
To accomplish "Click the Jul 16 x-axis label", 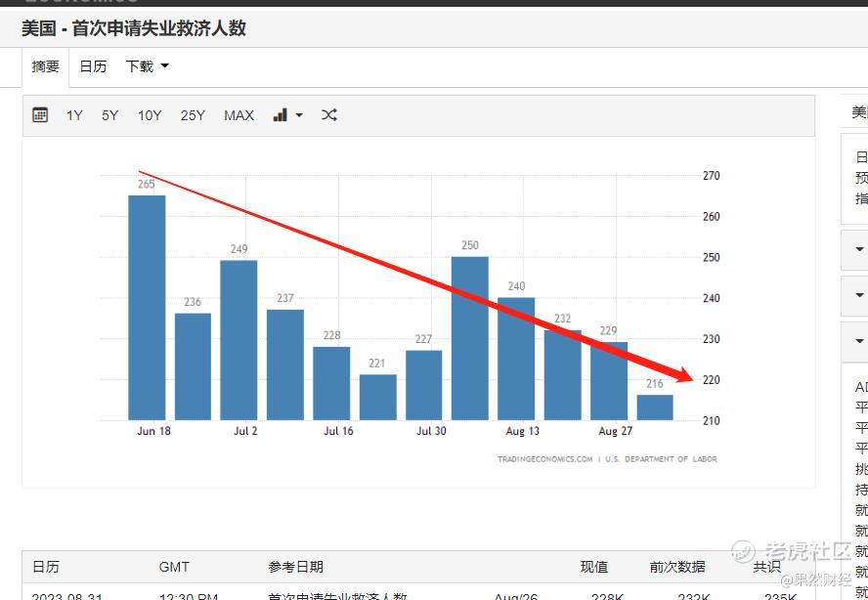I will 338,431.
